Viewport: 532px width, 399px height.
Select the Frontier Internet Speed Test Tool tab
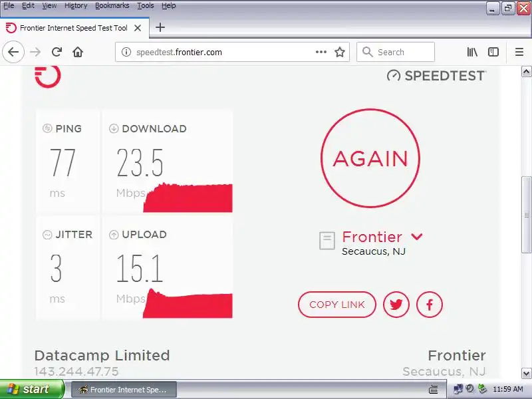[74, 28]
